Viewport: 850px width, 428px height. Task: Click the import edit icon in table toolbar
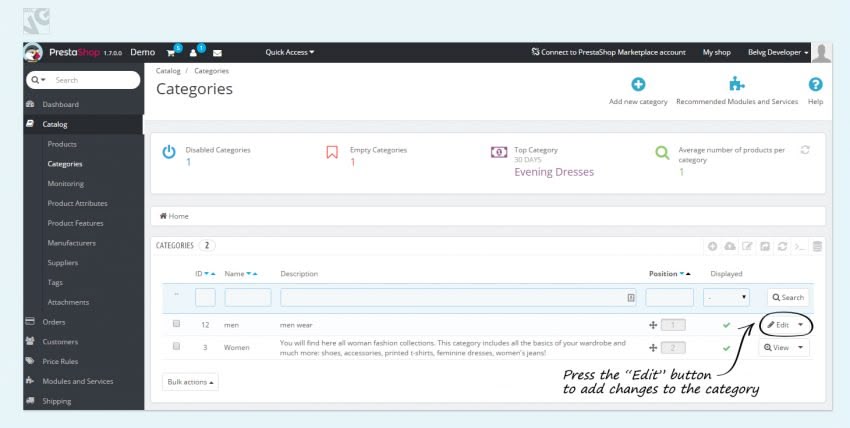pos(747,247)
